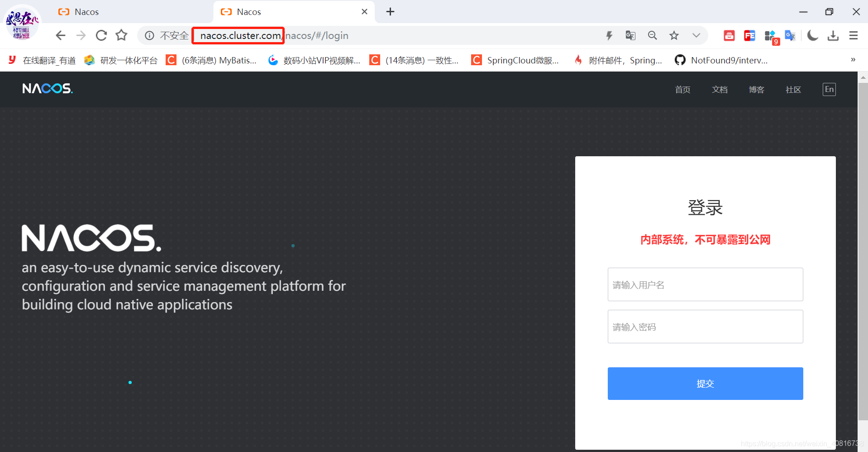Click the browser forward arrow
Screen dimensions: 868x452
[x=81, y=35]
